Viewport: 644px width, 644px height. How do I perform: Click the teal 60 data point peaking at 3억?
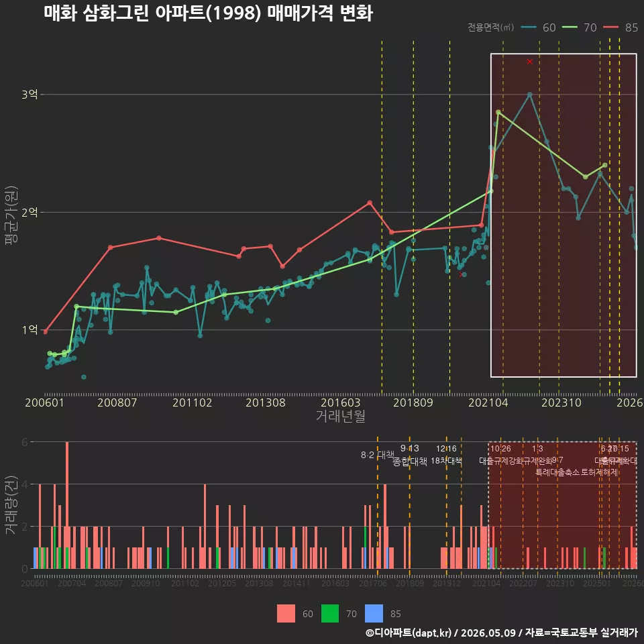[x=530, y=95]
